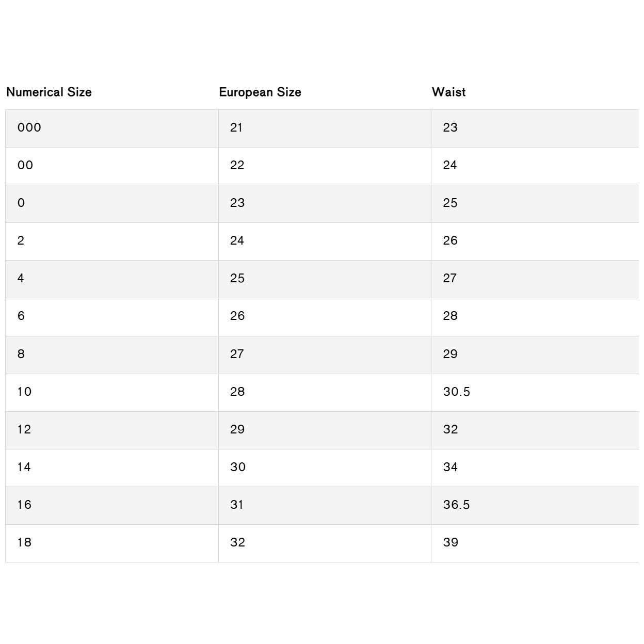Click numerical size 10 cell
The image size is (644, 644).
(x=112, y=393)
